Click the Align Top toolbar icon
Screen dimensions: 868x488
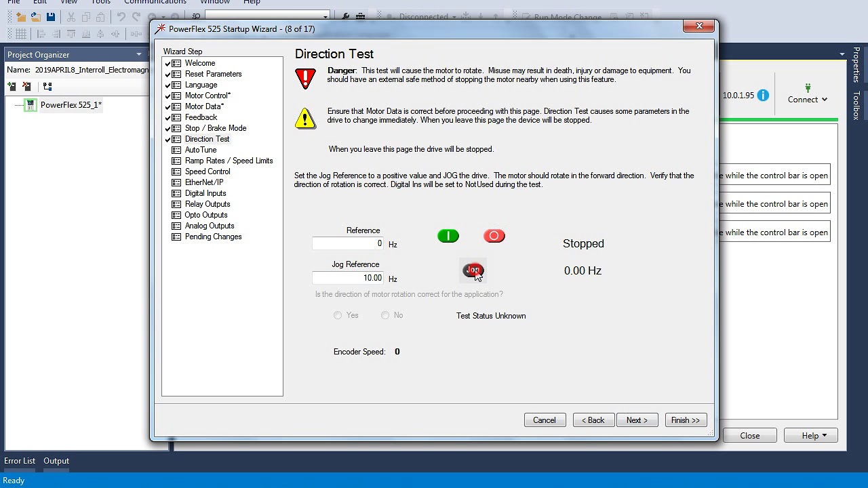click(71, 34)
